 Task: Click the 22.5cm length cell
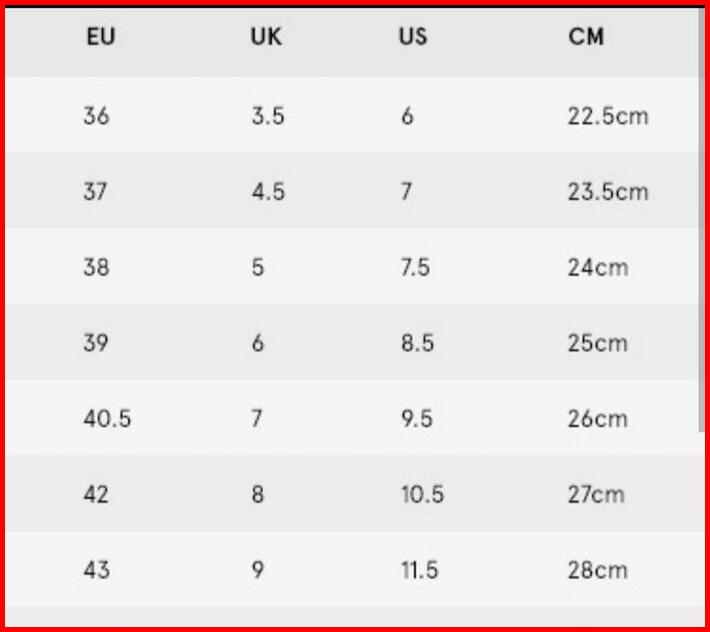[608, 116]
